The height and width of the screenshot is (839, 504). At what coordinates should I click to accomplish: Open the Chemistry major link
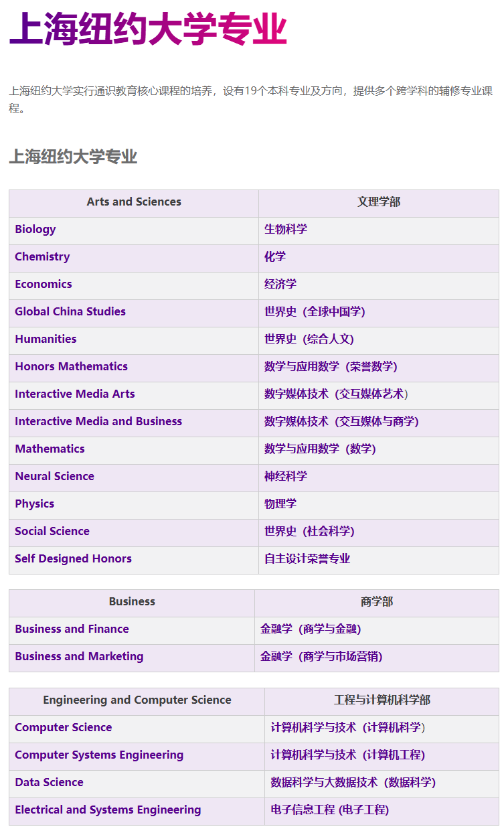click(x=42, y=256)
